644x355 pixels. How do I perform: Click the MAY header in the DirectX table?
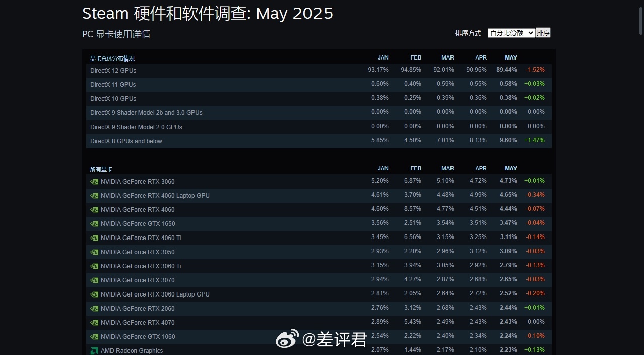(511, 57)
